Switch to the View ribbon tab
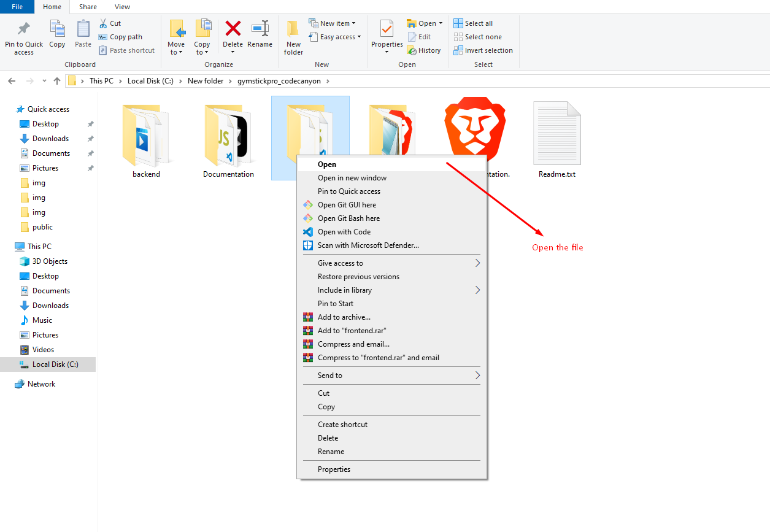This screenshot has width=770, height=532. point(122,7)
